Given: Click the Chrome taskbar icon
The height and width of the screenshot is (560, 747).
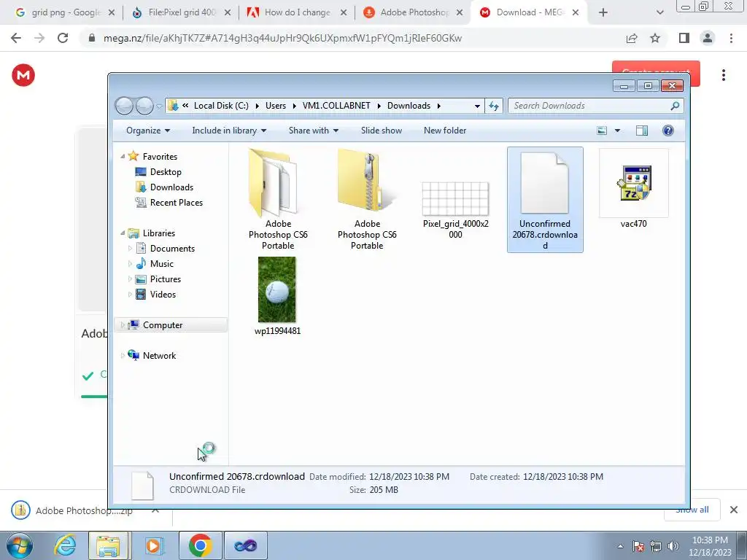Looking at the screenshot, I should tap(200, 545).
